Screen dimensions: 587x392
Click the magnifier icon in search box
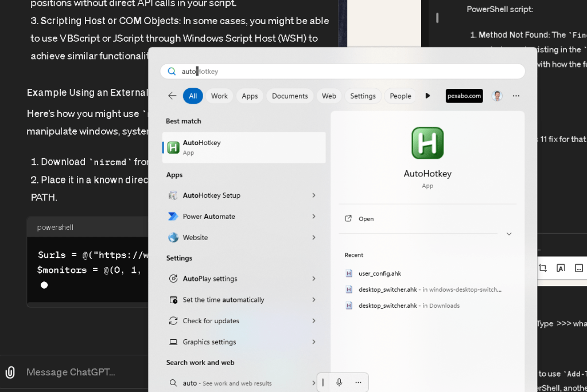172,72
